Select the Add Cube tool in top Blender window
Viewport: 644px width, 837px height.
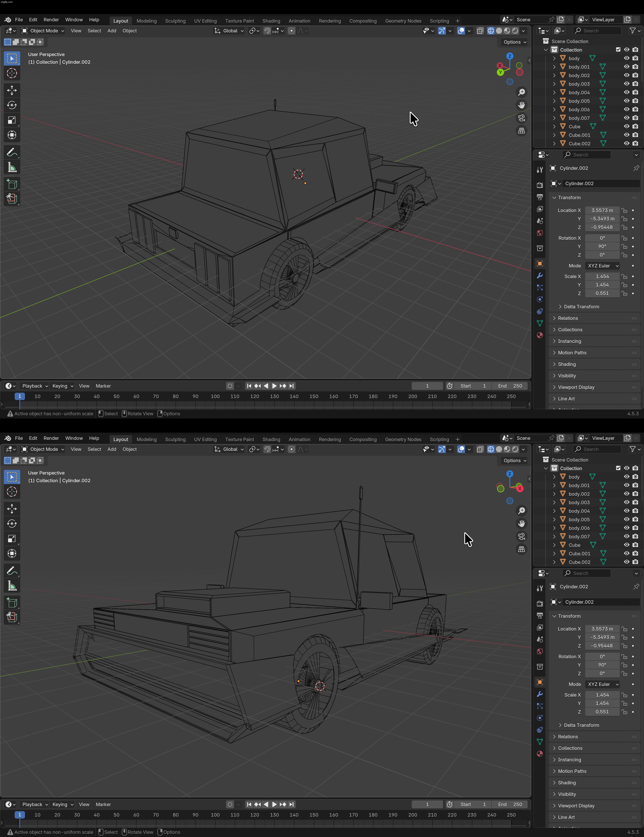[x=12, y=184]
